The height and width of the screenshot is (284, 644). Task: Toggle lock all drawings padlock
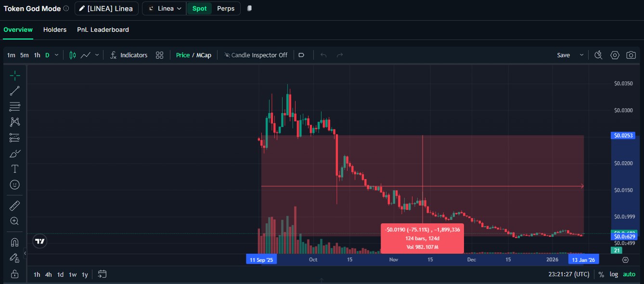(15, 274)
